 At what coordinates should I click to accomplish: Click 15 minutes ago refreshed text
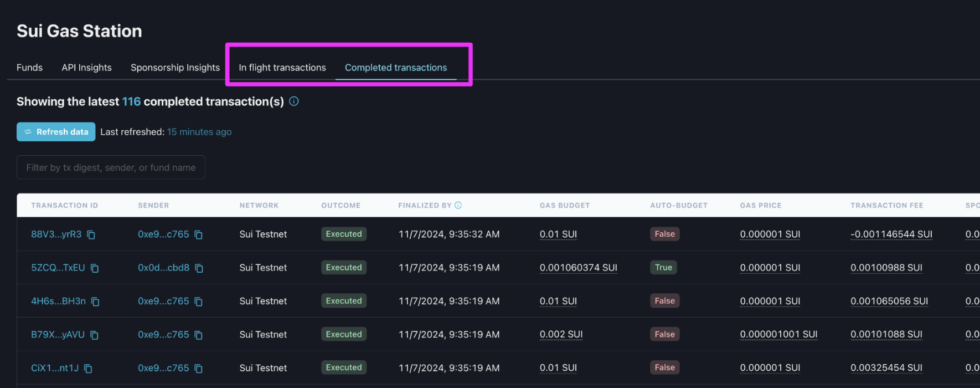[x=199, y=132]
